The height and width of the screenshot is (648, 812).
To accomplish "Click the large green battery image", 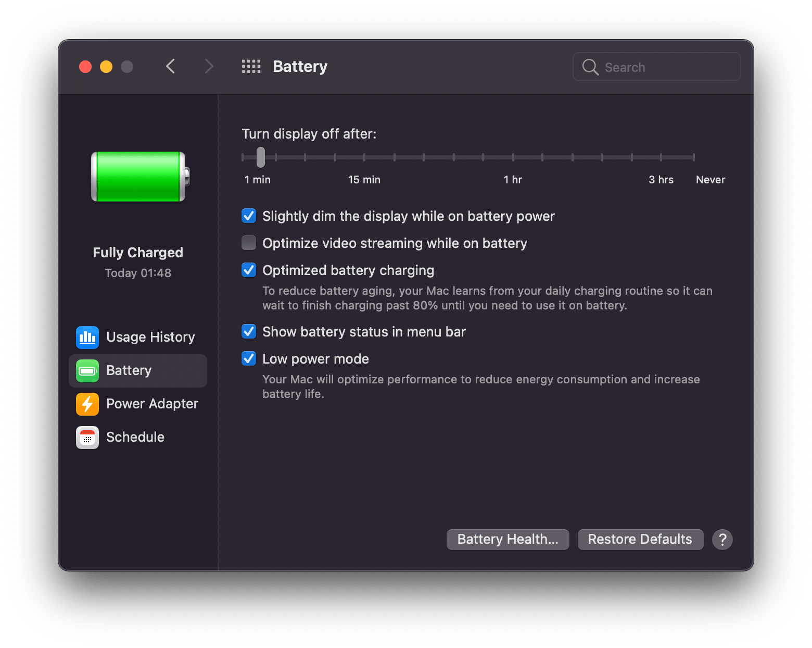I will coord(139,177).
